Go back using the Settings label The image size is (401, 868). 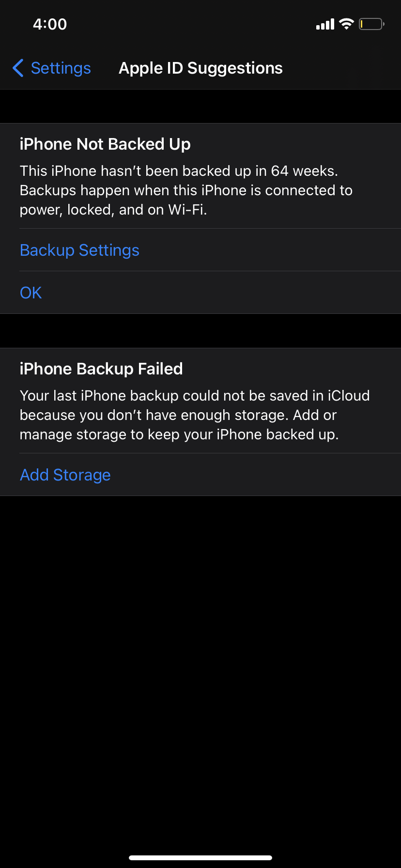click(x=61, y=68)
